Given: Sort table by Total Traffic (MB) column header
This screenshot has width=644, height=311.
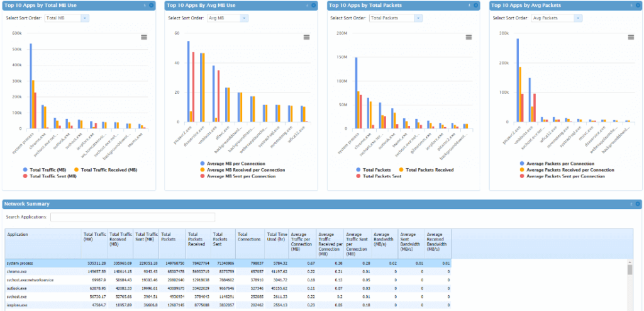Looking at the screenshot, I should click(x=94, y=244).
